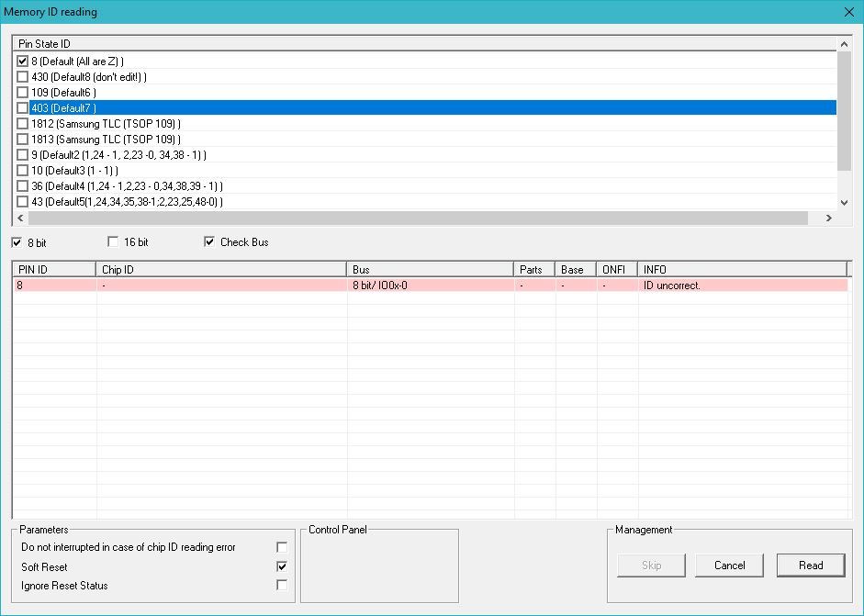Screen dimensions: 864x616
Task: Select row text '1812 (Samsung TLC (TSOP 109) )'
Action: click(106, 123)
